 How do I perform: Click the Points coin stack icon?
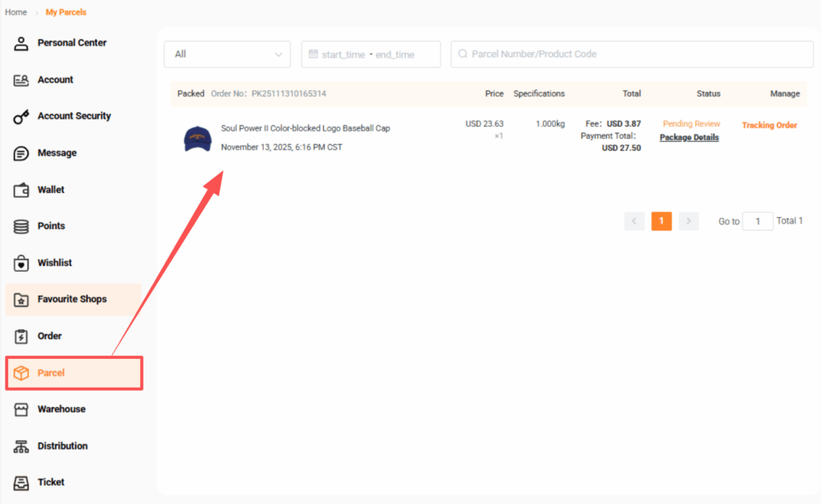click(x=22, y=227)
